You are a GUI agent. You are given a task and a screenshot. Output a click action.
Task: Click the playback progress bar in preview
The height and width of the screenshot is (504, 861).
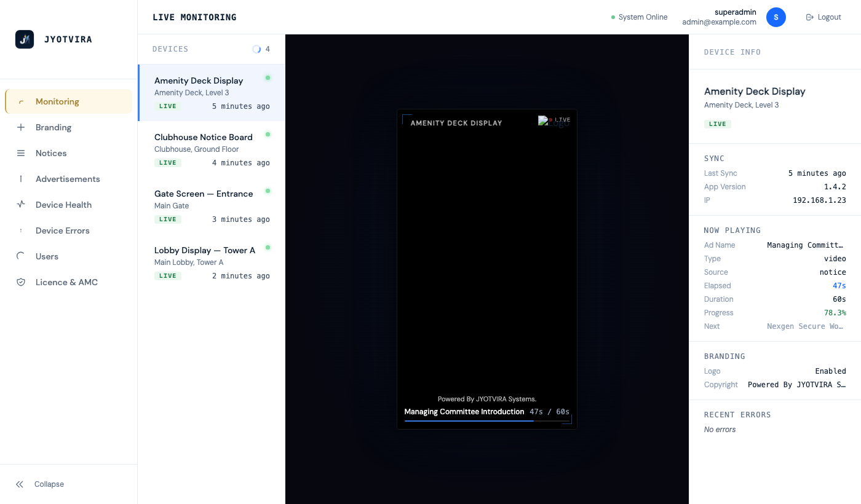pos(487,421)
